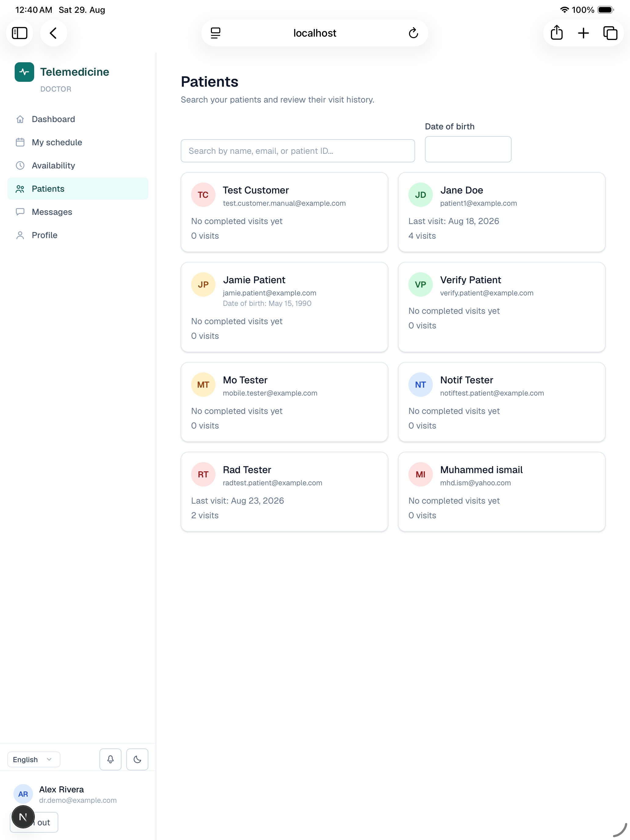Open My schedule in sidebar
Viewport: 630px width, 840px height.
coord(78,143)
